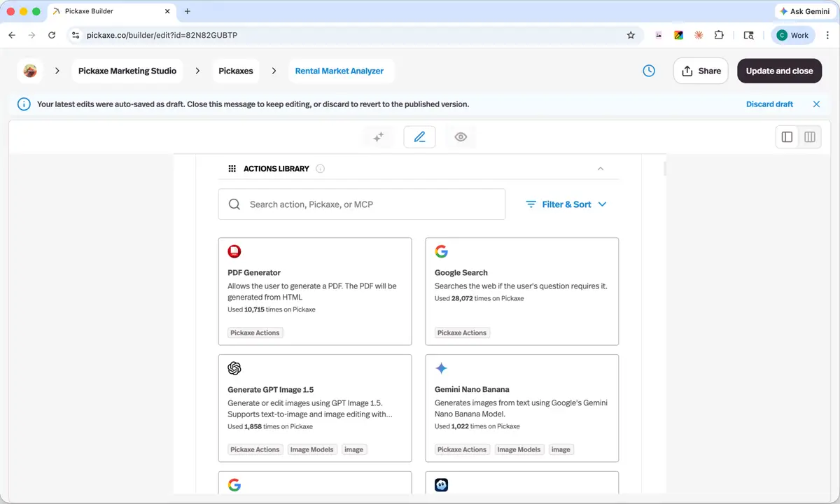This screenshot has height=504, width=840.
Task: Open the Filter & Sort dropdown
Action: [566, 204]
